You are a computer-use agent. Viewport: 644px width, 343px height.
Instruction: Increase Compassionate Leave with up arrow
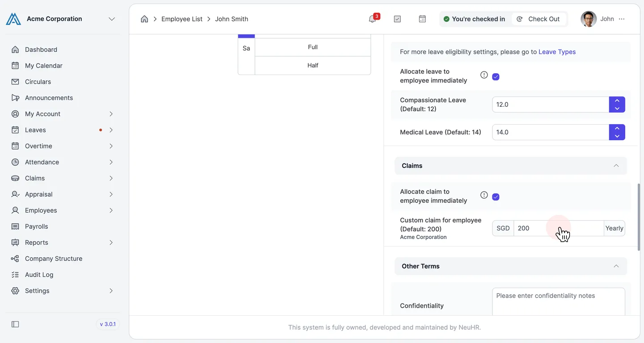pos(617,101)
